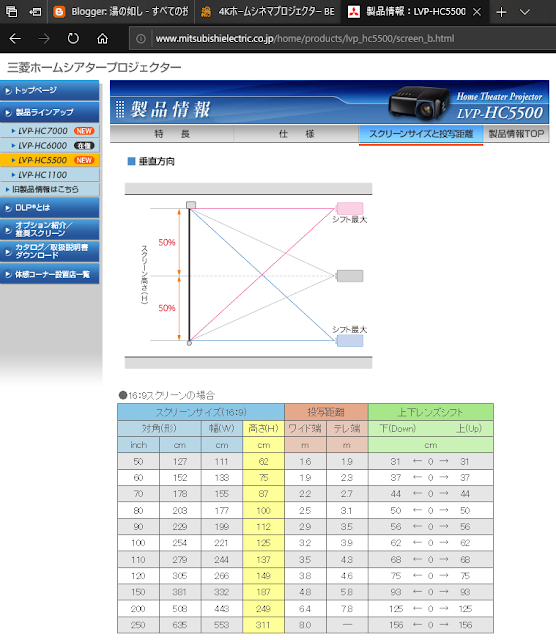Close the LVP-HC5500 browser tab
The width and height of the screenshot is (556, 640).
(x=476, y=12)
